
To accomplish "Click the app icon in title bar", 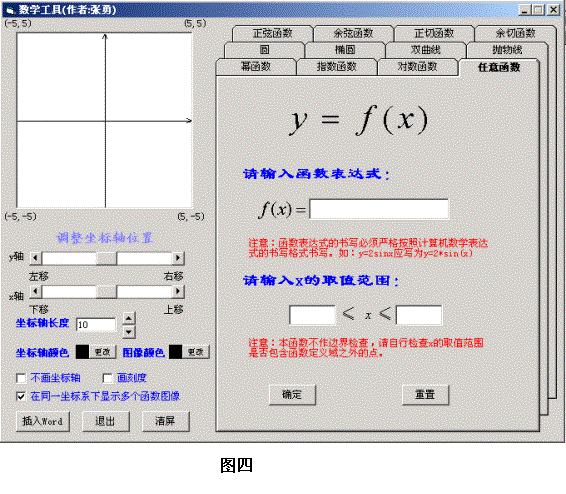I will click(10, 10).
